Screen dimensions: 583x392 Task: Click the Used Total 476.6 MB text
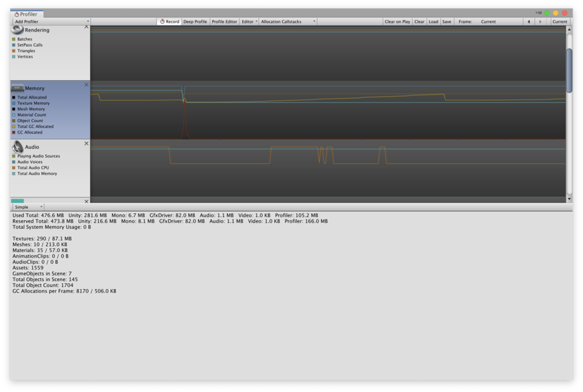point(38,215)
